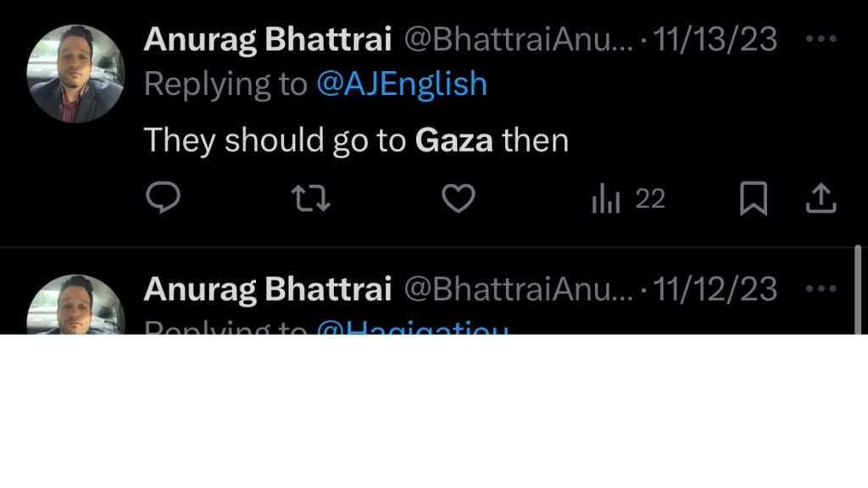The image size is (868, 488).
Task: Open more options on the 11/12/23 tweet
Action: pos(821,289)
